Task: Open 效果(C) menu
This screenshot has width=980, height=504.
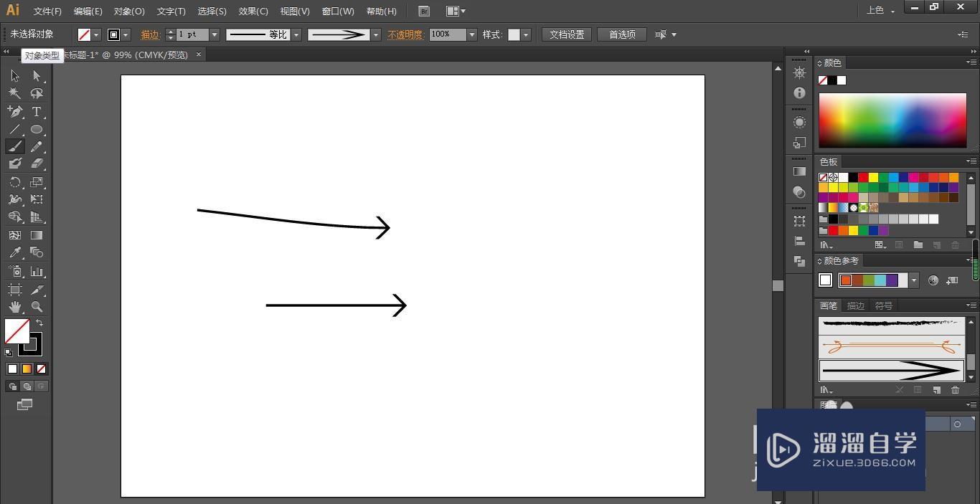Action: click(253, 11)
